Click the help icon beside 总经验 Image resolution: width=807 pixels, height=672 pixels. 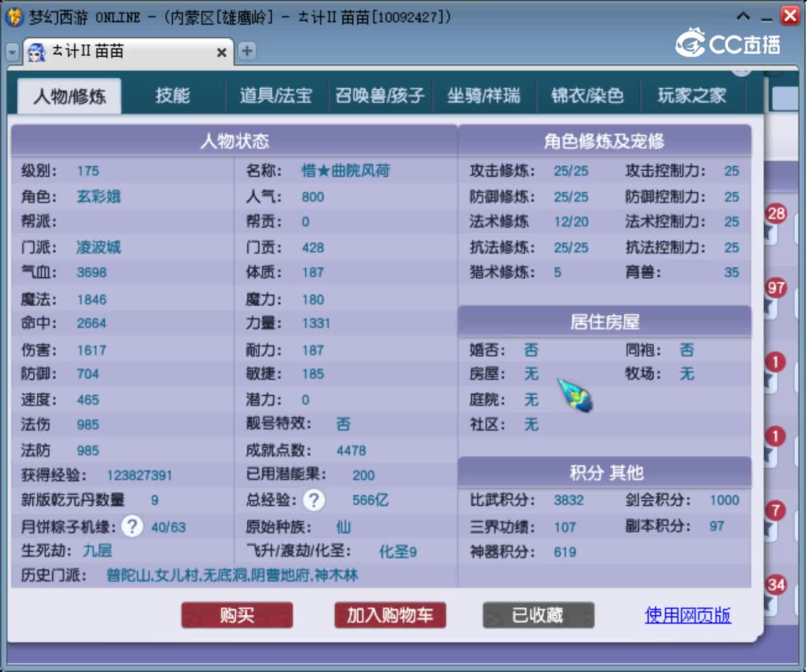coord(314,500)
